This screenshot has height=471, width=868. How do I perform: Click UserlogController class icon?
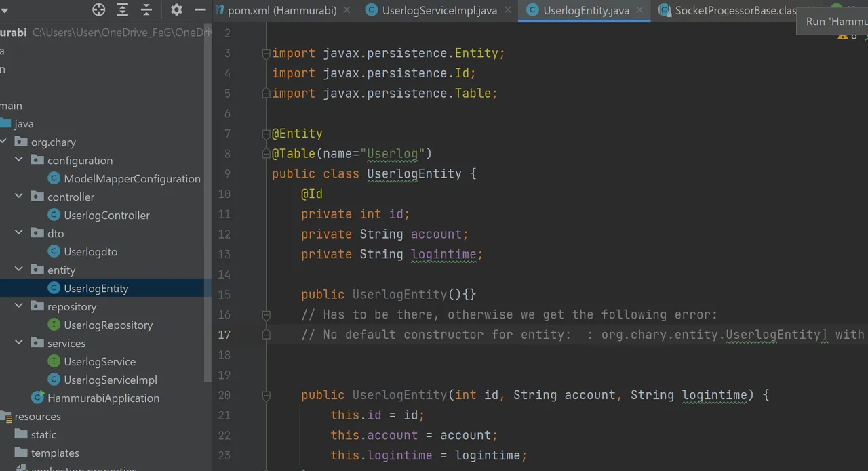point(54,215)
